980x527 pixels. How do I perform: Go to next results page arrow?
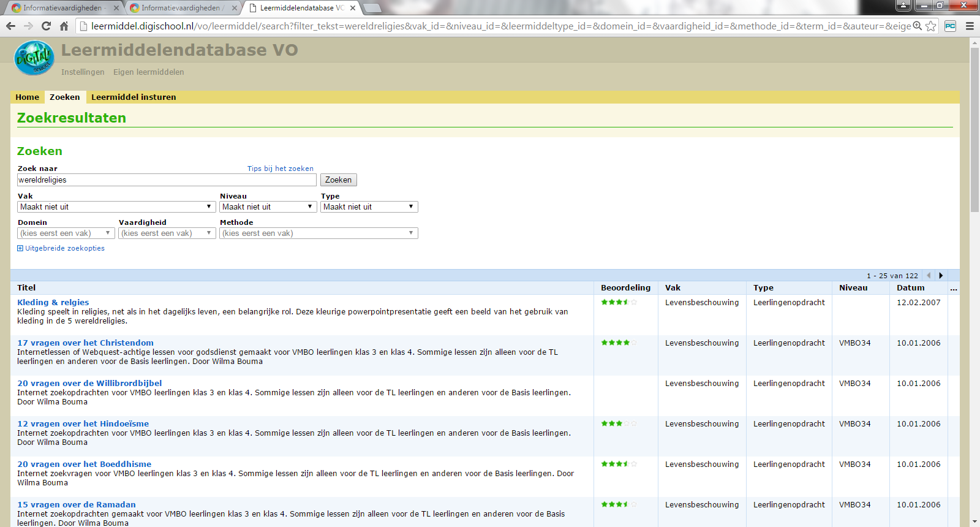point(941,276)
